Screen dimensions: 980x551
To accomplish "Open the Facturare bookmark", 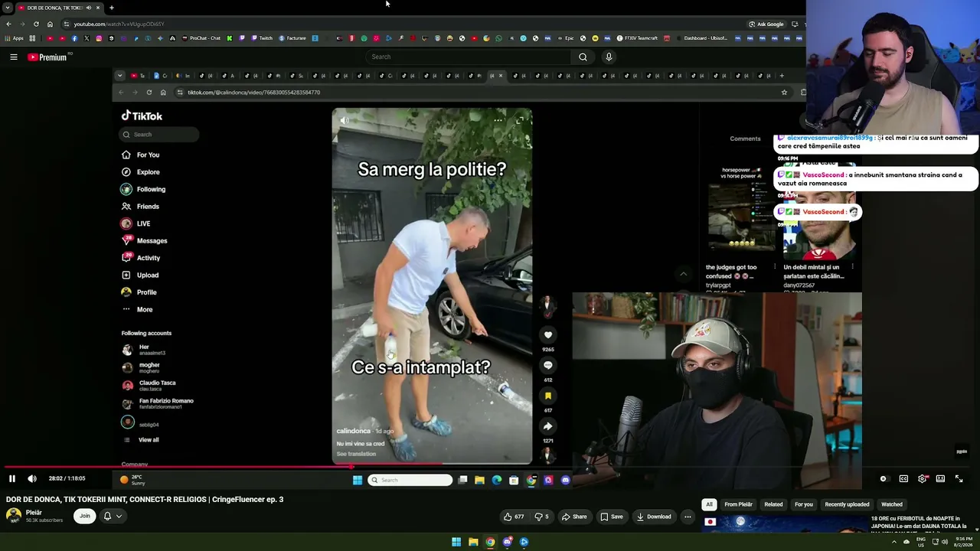I will [292, 38].
